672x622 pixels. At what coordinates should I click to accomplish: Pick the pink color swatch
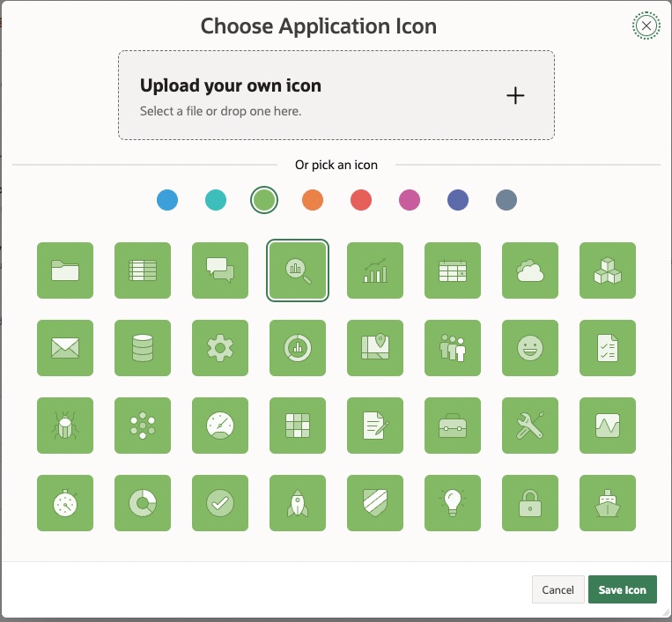click(x=410, y=200)
